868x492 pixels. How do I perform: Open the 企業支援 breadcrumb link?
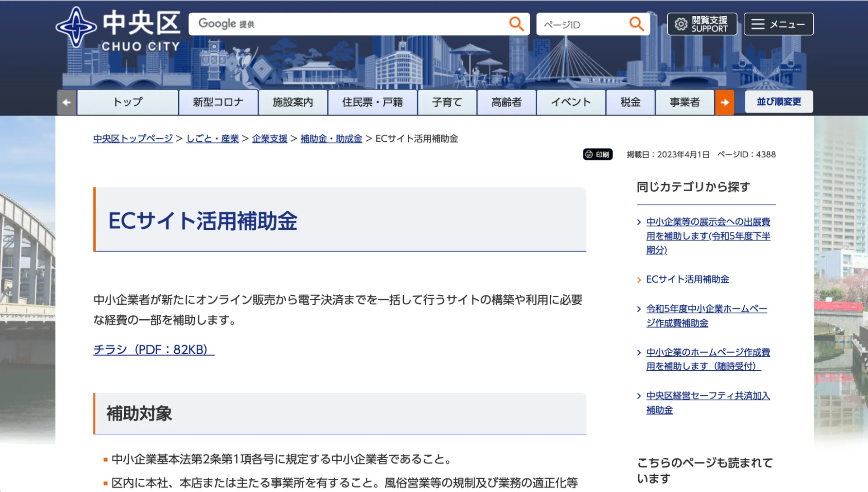(x=269, y=139)
